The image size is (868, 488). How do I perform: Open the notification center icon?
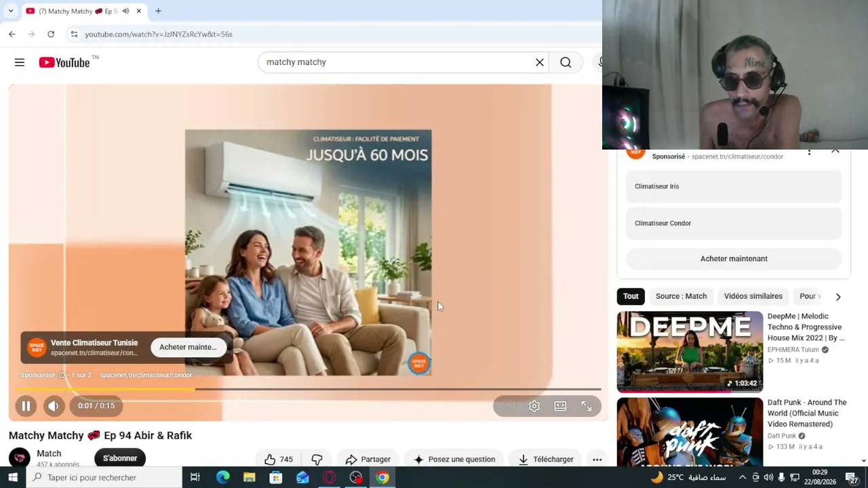[853, 479]
